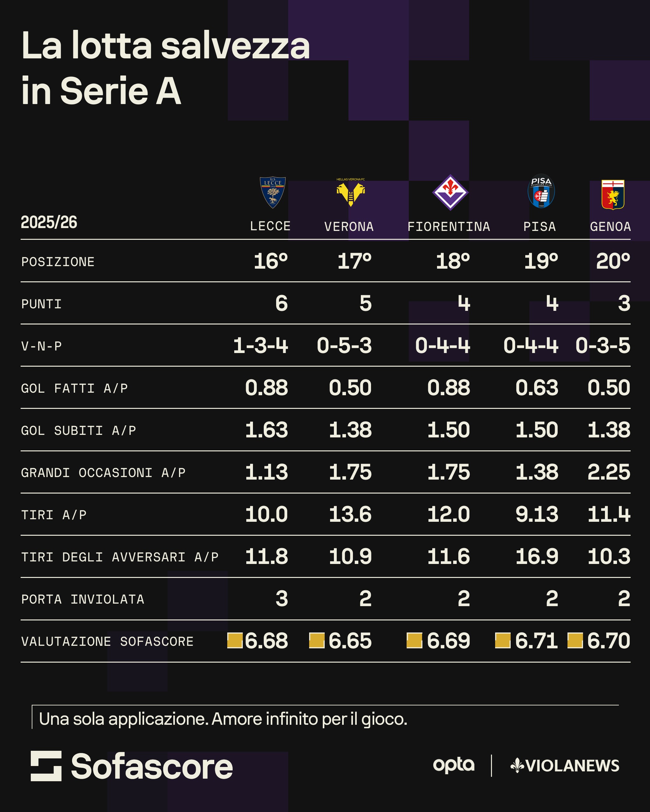Click the Violanews fleur-de-lis logo
The image size is (650, 812).
pos(517,765)
